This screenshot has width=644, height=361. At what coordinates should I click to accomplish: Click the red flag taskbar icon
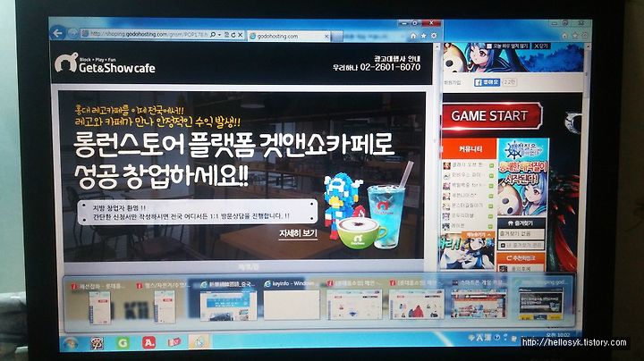coord(174,342)
